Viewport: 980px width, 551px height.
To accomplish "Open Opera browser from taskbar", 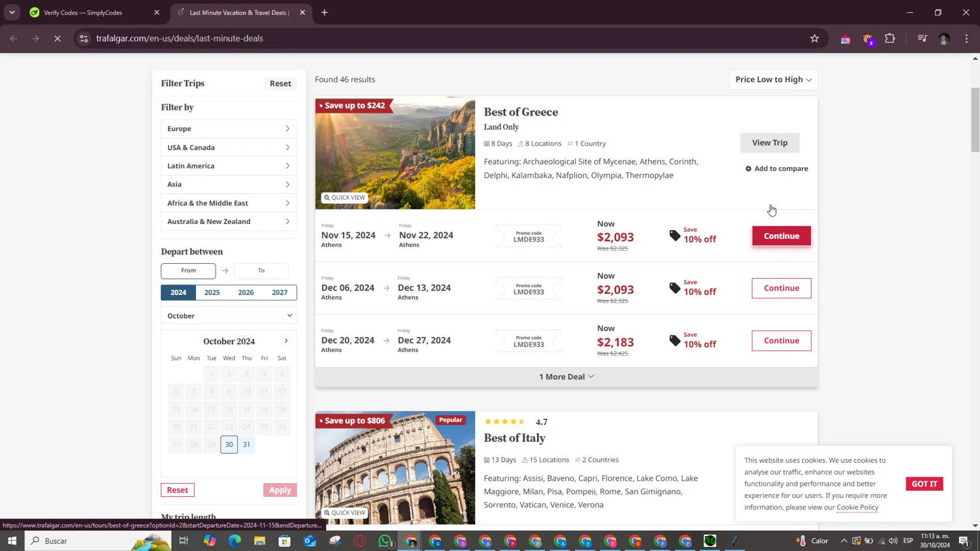I will coord(360,541).
